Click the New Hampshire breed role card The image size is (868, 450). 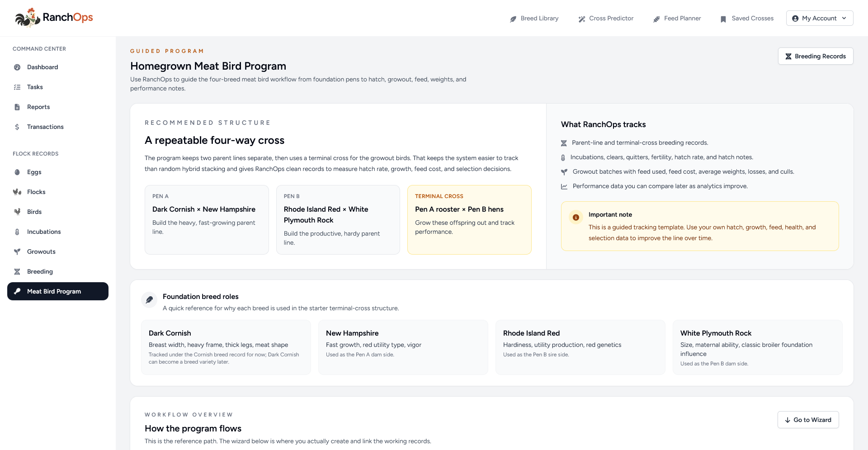(403, 347)
